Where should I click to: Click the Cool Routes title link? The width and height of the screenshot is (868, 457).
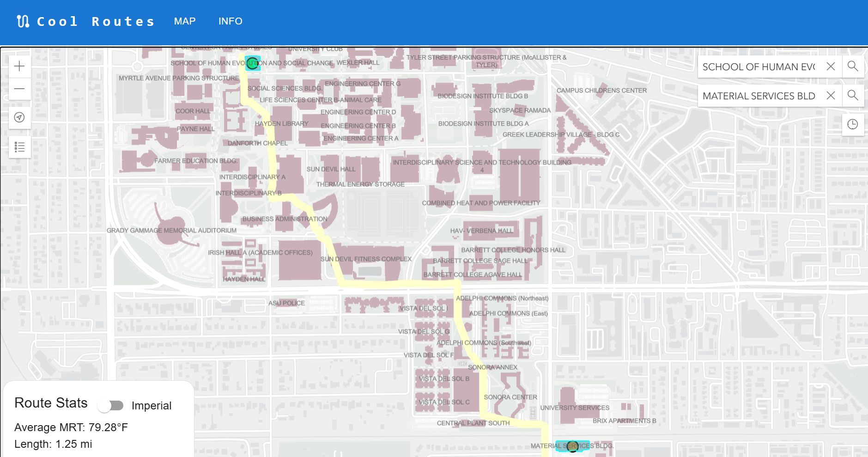(96, 21)
